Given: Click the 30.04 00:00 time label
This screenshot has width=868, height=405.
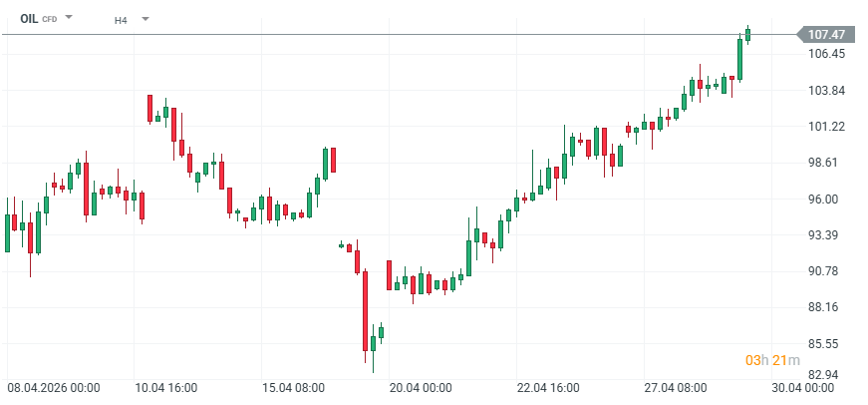Looking at the screenshot, I should [802, 388].
